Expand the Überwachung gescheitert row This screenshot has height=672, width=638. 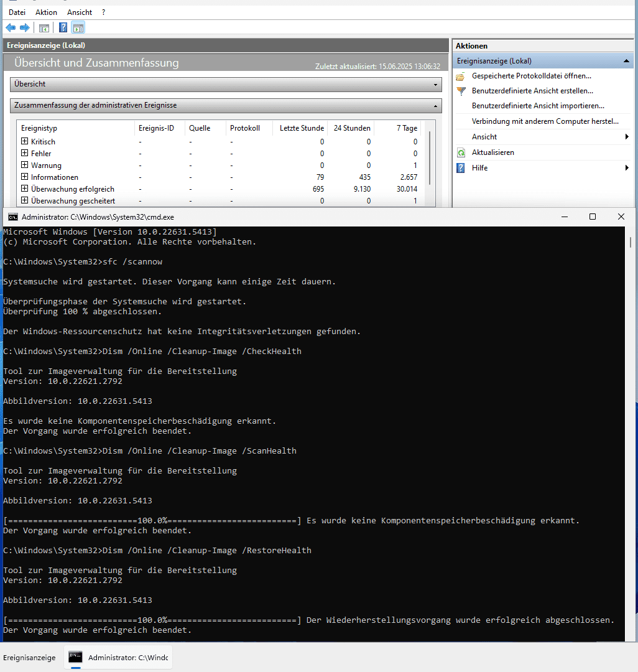point(24,200)
